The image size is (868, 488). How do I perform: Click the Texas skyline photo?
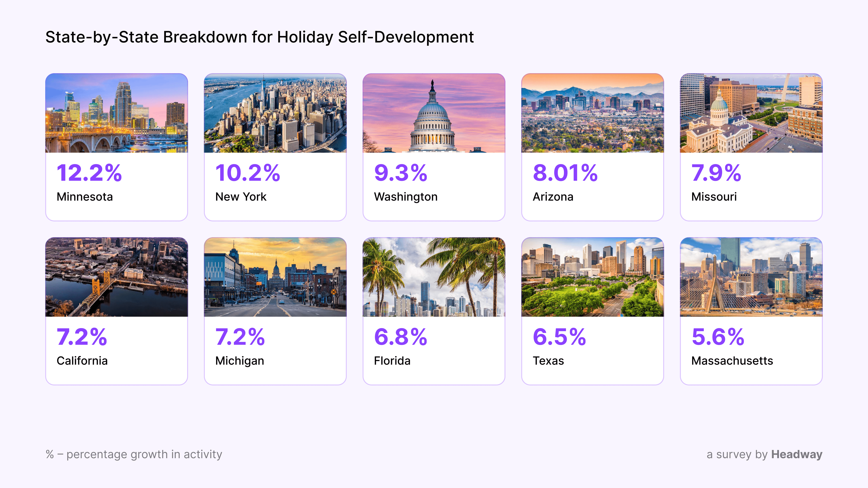click(592, 277)
